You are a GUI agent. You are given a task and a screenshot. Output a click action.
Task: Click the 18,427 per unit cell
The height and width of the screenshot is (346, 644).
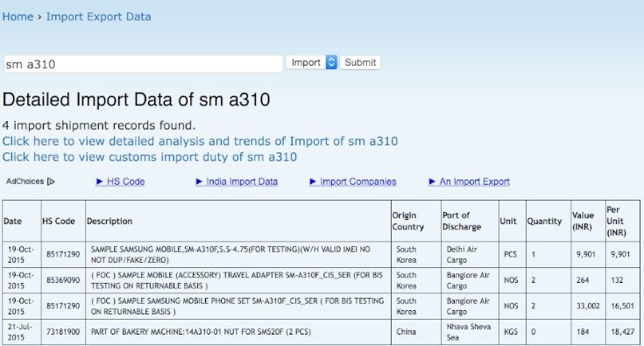pos(623,332)
